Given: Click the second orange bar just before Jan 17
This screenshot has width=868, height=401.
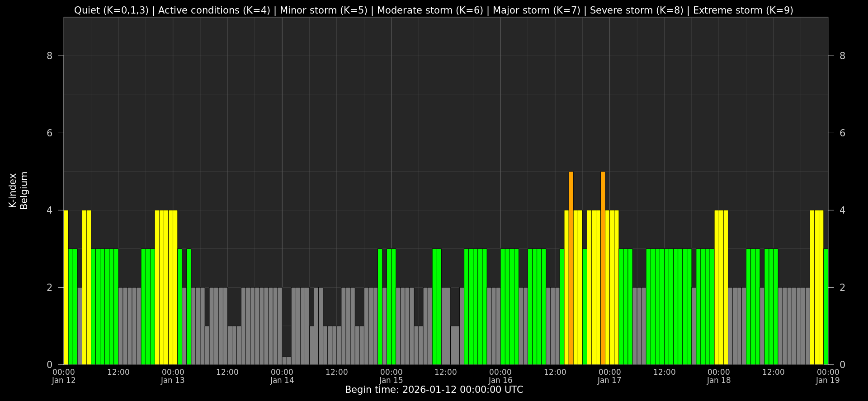Looking at the screenshot, I should point(603,268).
